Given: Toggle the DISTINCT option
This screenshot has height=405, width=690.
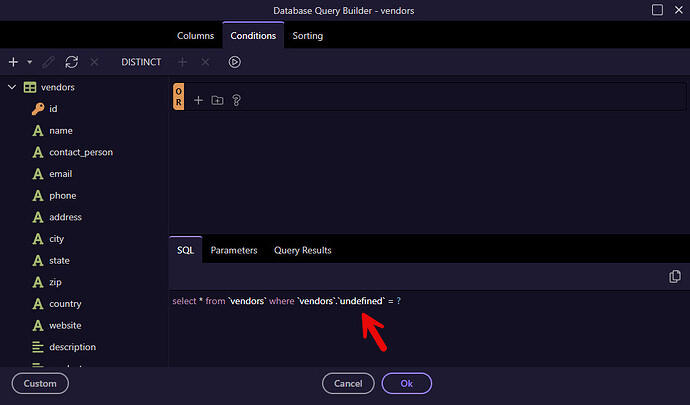Looking at the screenshot, I should point(141,62).
